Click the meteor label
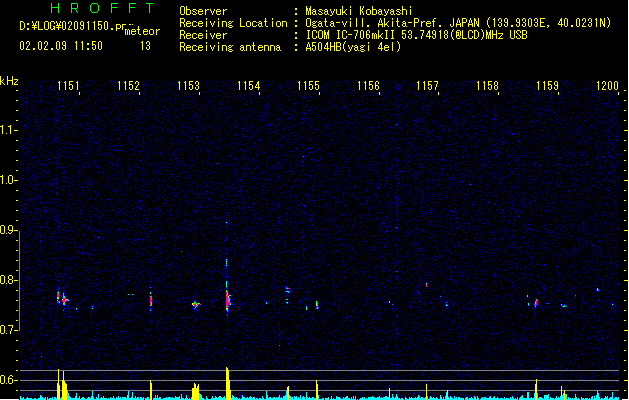This screenshot has width=629, height=400. pyautogui.click(x=142, y=31)
